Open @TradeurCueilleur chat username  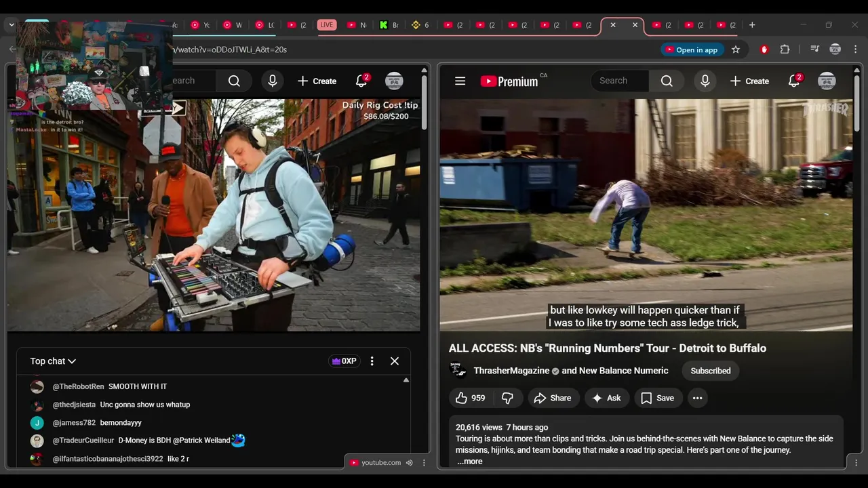point(83,441)
